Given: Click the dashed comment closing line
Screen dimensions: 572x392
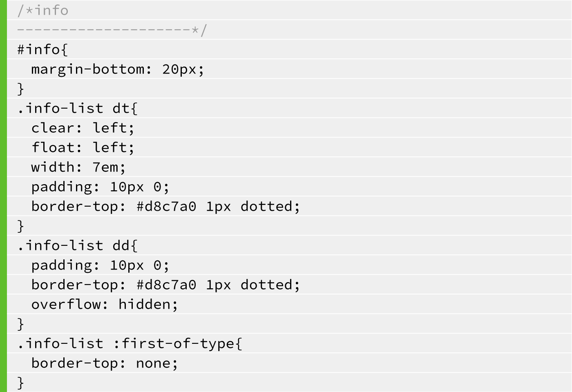Looking at the screenshot, I should 112,30.
